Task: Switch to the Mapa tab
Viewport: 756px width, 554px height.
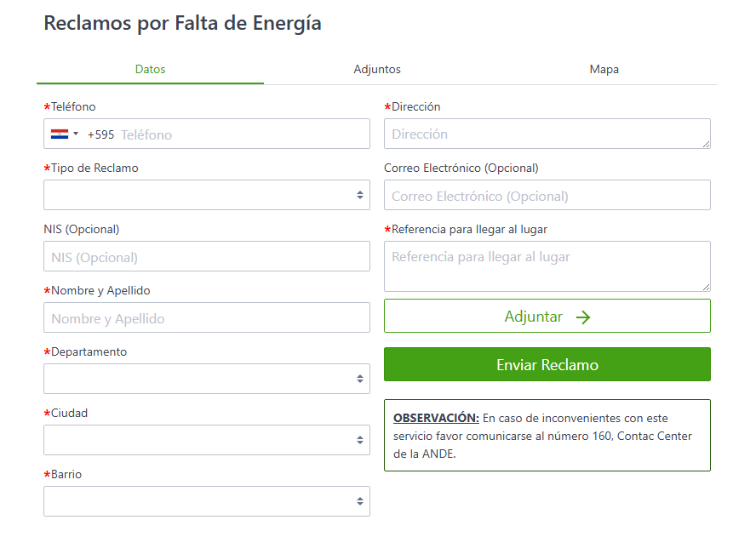Action: [x=604, y=69]
